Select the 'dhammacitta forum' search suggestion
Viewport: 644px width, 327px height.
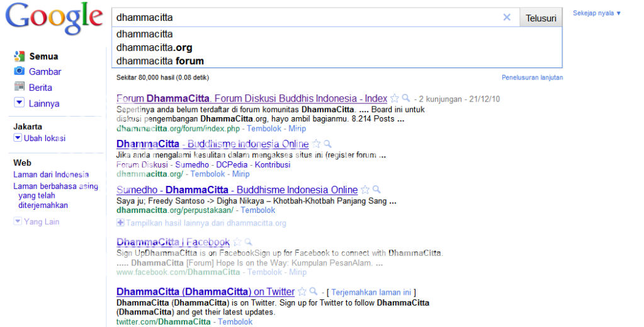160,61
